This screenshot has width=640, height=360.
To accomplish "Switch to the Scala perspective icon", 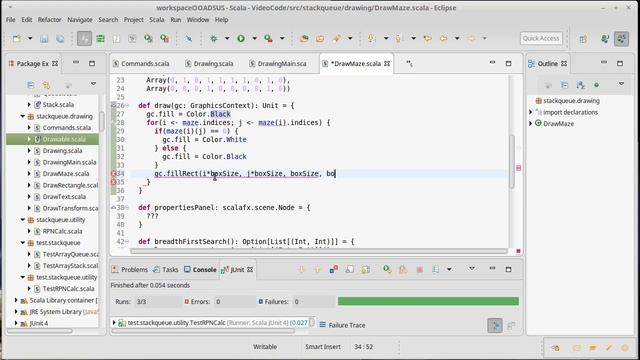I will 622,38.
